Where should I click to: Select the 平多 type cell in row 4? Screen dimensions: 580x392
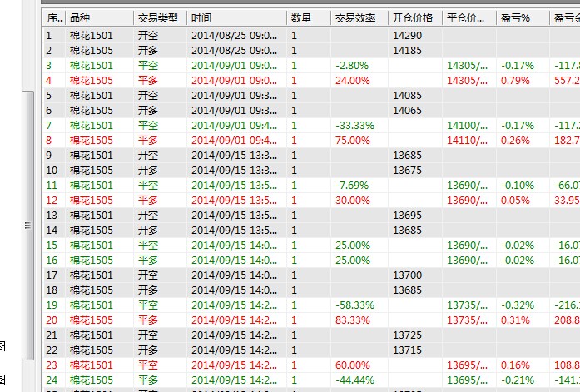[148, 80]
